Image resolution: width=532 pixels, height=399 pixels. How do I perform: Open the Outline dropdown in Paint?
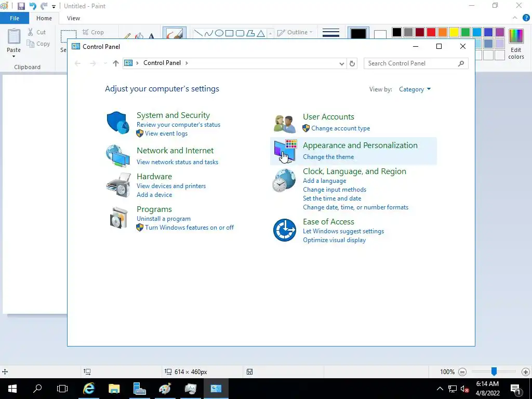[295, 33]
